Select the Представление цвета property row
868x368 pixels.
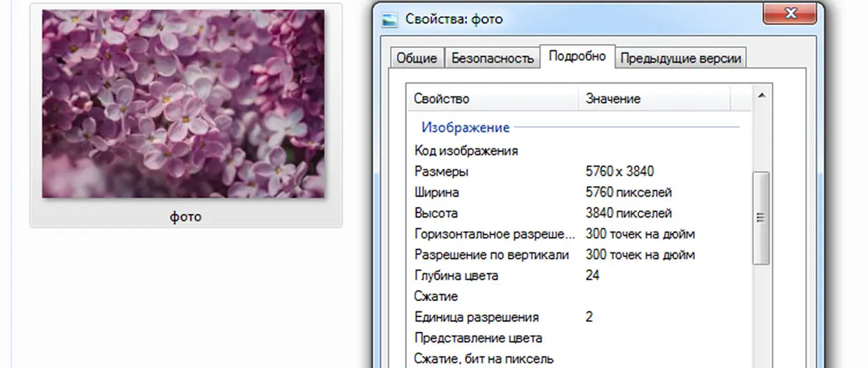(x=478, y=339)
